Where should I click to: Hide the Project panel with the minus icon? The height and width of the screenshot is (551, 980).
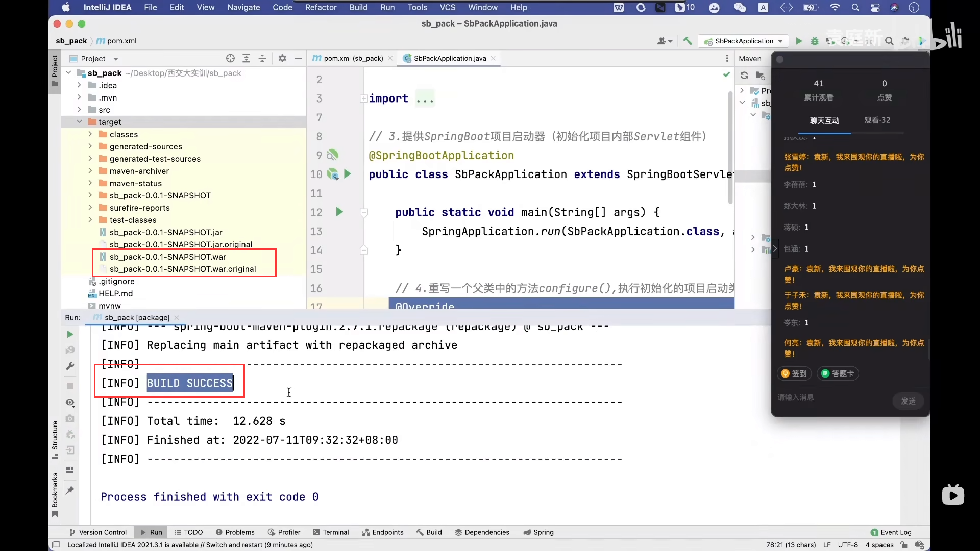pyautogui.click(x=298, y=59)
